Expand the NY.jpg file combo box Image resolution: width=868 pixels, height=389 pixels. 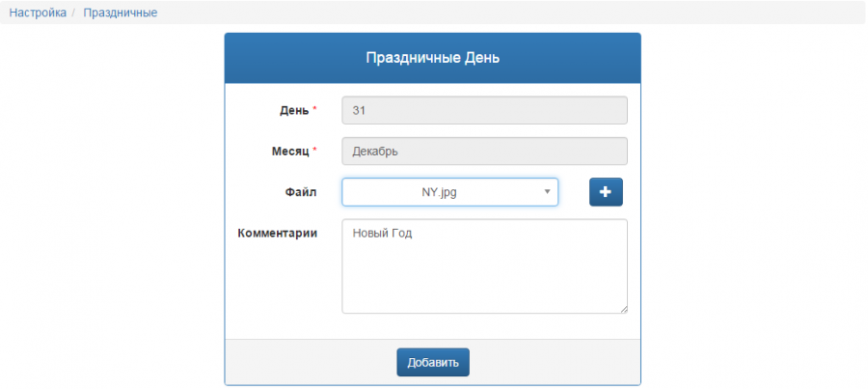coord(449,192)
